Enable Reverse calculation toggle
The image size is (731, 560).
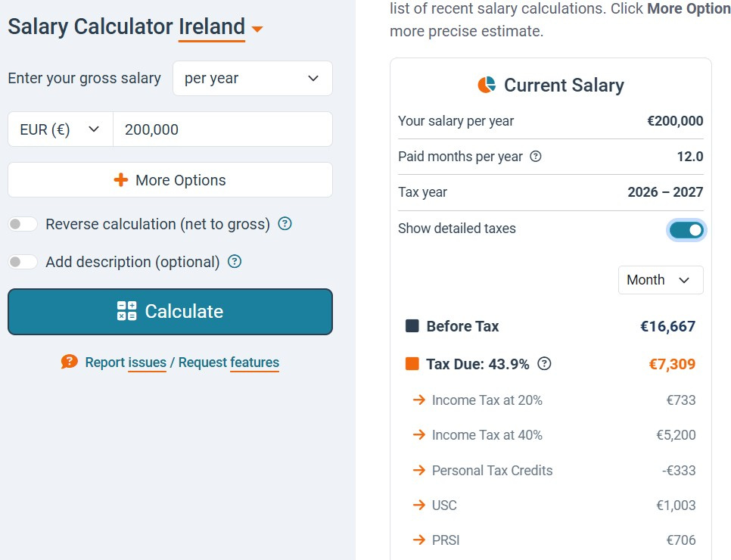(23, 224)
